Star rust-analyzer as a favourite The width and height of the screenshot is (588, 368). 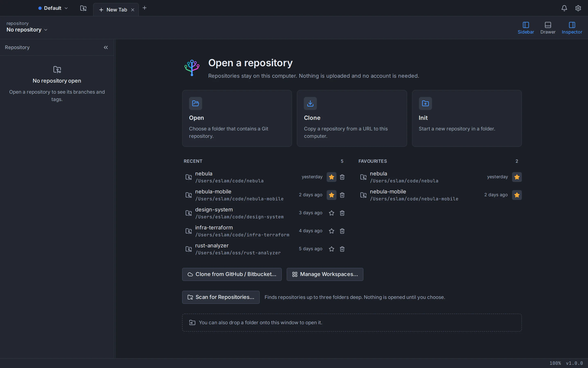[331, 249]
